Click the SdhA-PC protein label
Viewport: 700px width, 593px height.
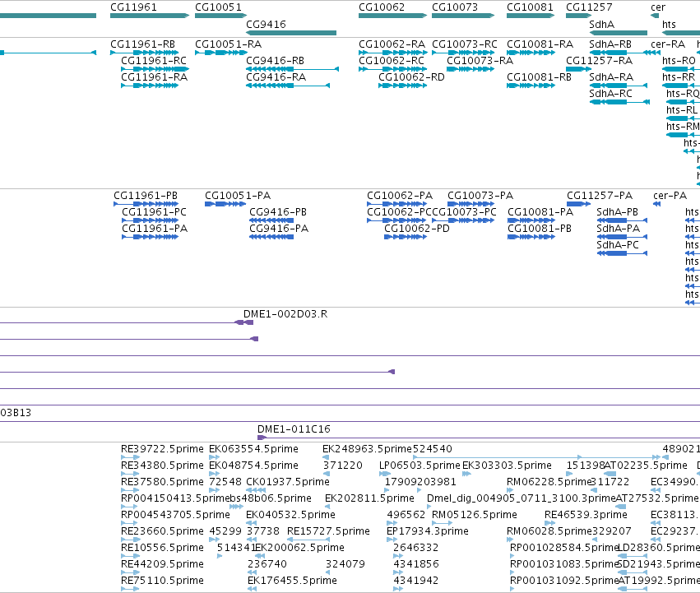tap(618, 245)
